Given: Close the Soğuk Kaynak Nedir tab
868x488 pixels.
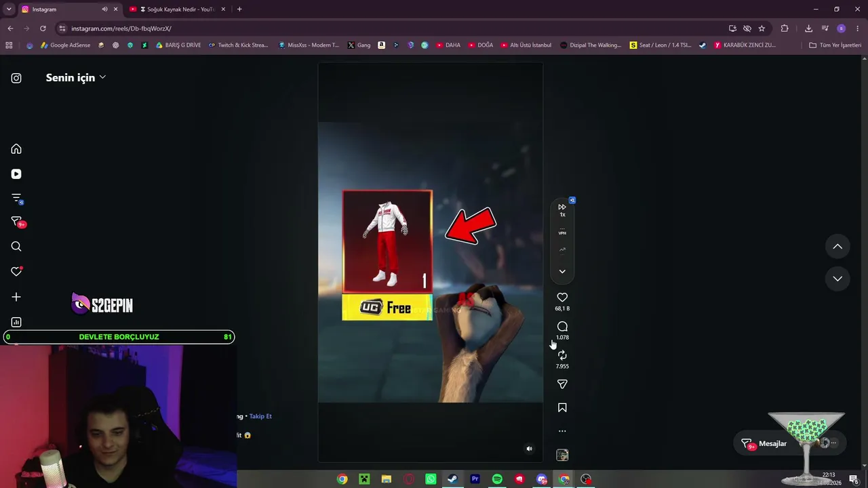Looking at the screenshot, I should [223, 9].
